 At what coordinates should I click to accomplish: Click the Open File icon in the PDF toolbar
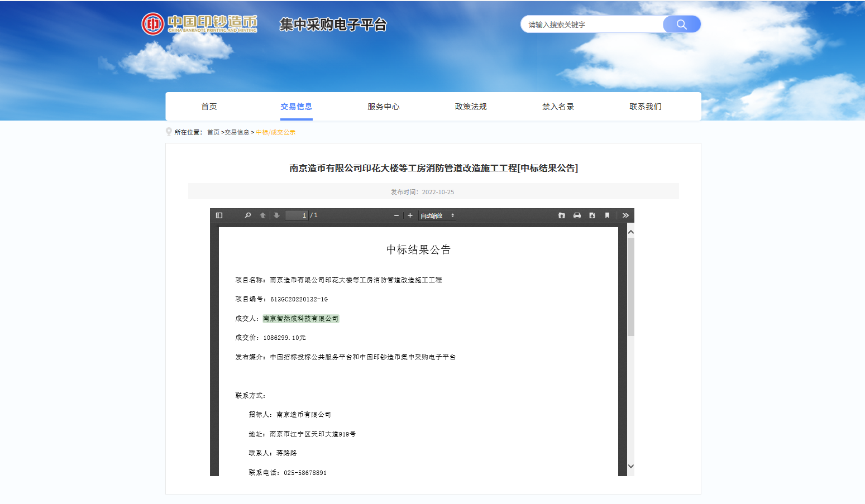coord(562,215)
